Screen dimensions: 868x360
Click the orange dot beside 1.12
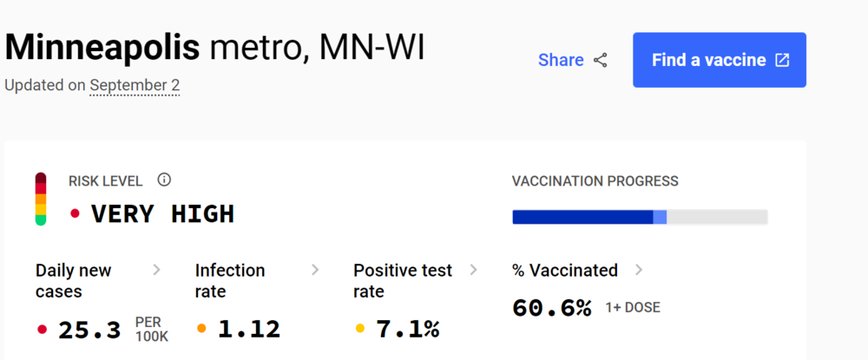[201, 329]
